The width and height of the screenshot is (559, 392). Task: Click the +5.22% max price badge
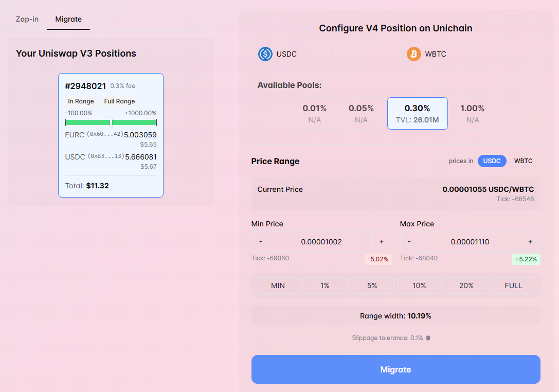(x=526, y=259)
